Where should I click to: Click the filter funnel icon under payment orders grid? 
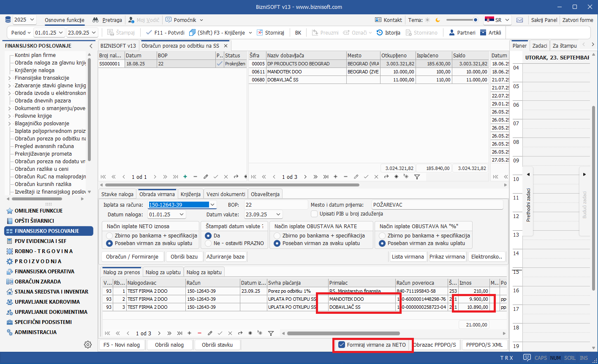click(271, 333)
